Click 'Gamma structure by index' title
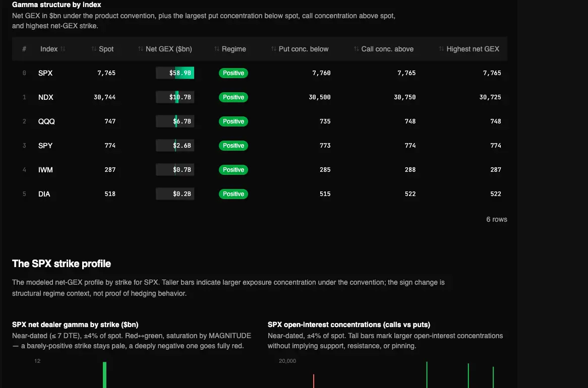Viewport: 588px width, 388px height. [56, 5]
